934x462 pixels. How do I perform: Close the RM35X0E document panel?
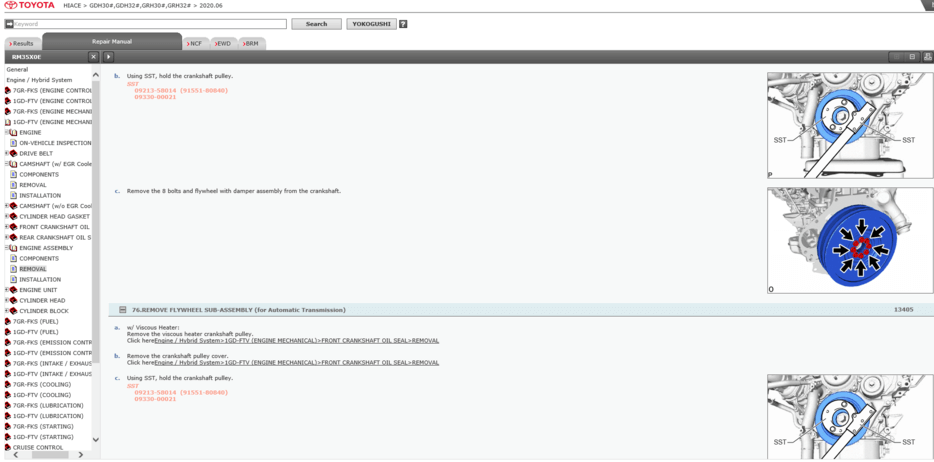(94, 57)
